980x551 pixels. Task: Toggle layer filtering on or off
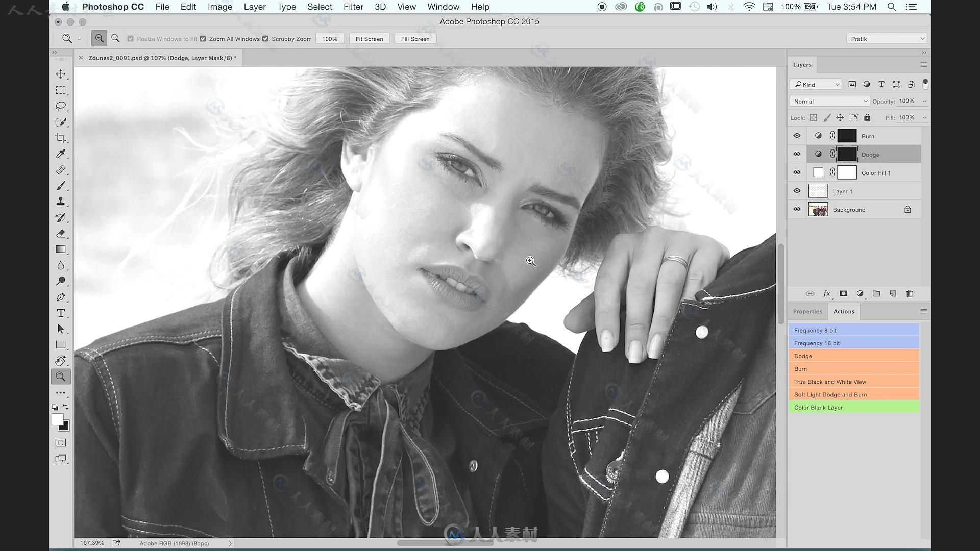925,84
